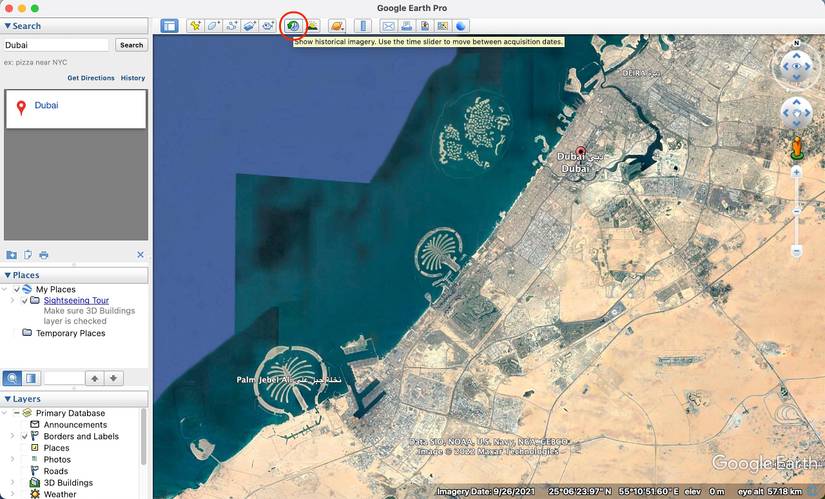Hide the sidebar using the toolbar button
The image size is (825, 499).
click(x=169, y=26)
